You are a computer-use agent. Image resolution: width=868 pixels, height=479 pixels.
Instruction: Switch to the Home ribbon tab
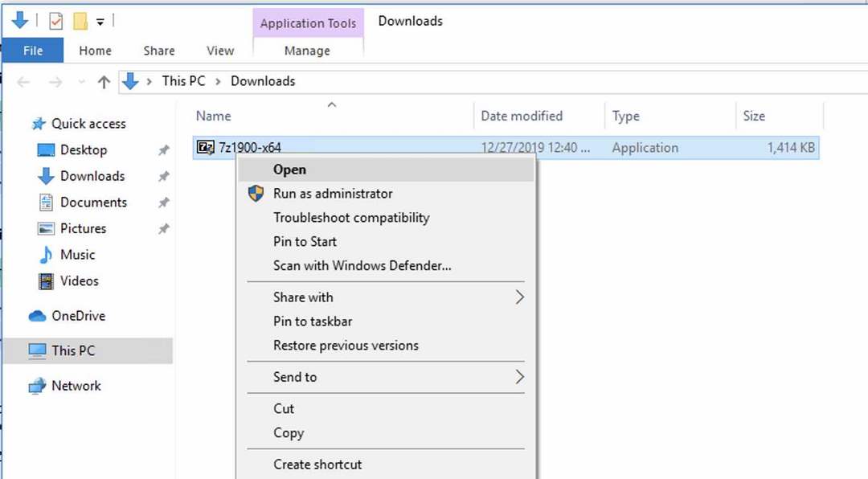(x=95, y=51)
